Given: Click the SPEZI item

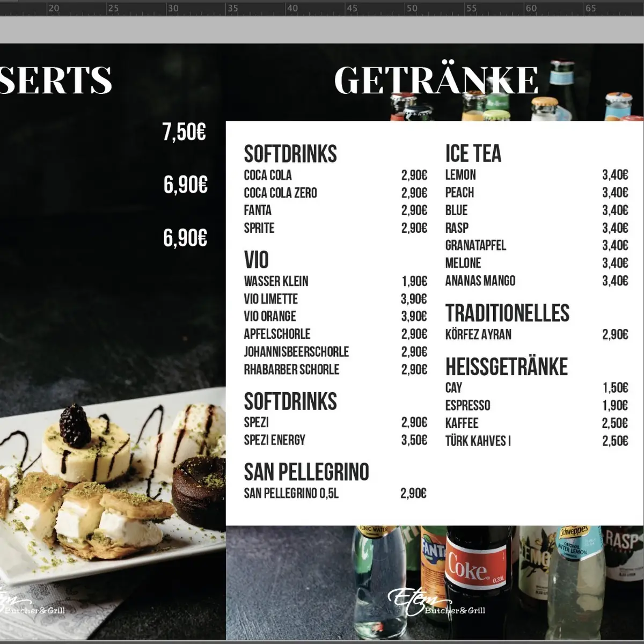Looking at the screenshot, I should pos(256,422).
